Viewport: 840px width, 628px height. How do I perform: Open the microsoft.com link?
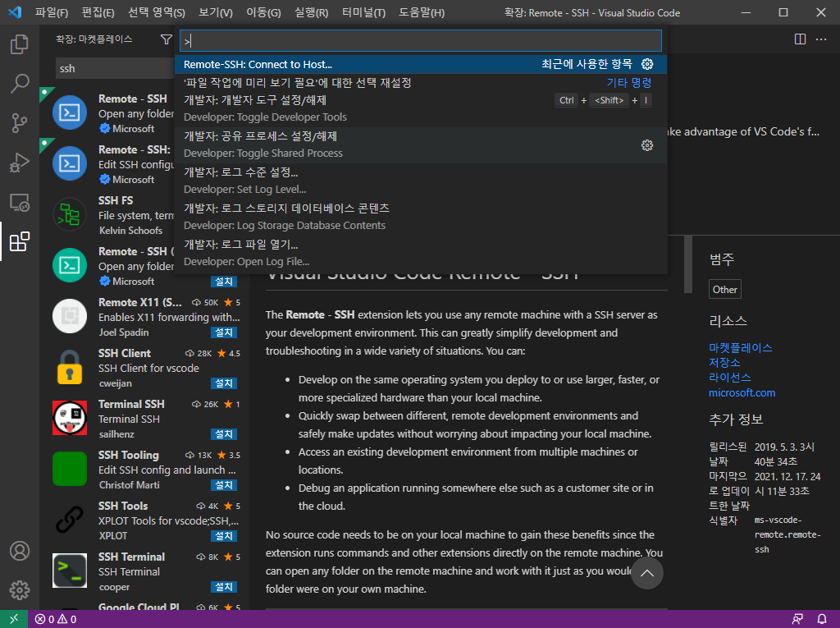pyautogui.click(x=742, y=392)
